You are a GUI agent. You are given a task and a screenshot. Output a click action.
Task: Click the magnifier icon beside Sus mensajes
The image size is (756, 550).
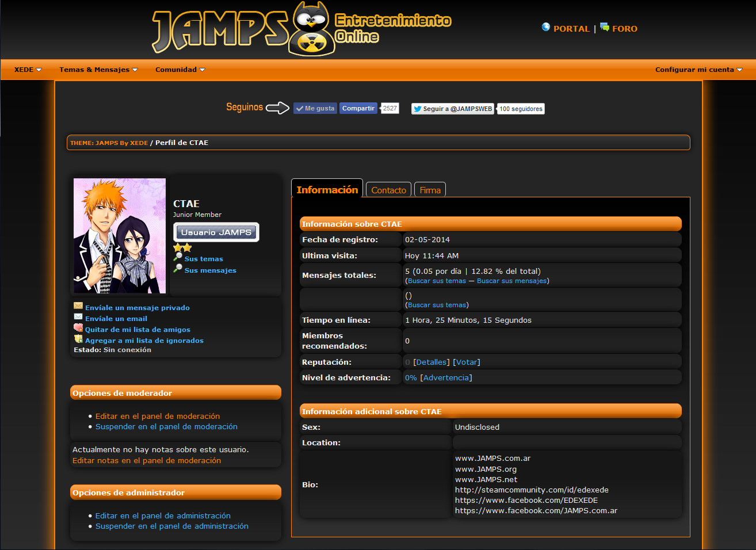(178, 269)
